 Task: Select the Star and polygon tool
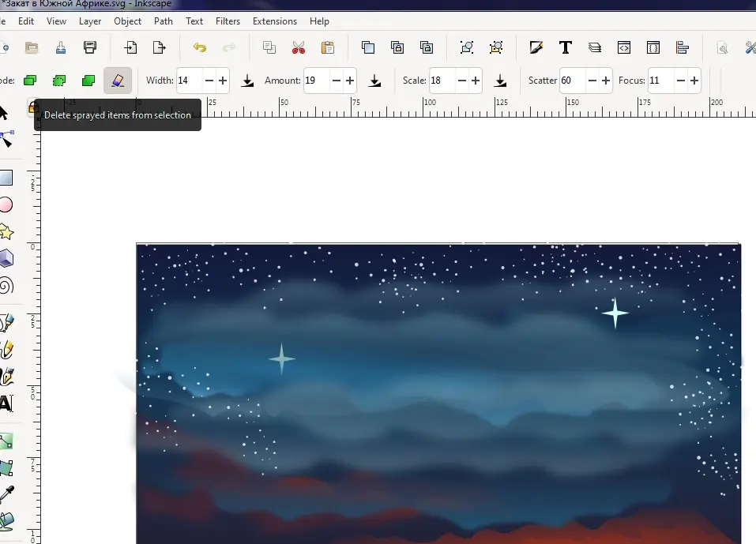(x=6, y=232)
